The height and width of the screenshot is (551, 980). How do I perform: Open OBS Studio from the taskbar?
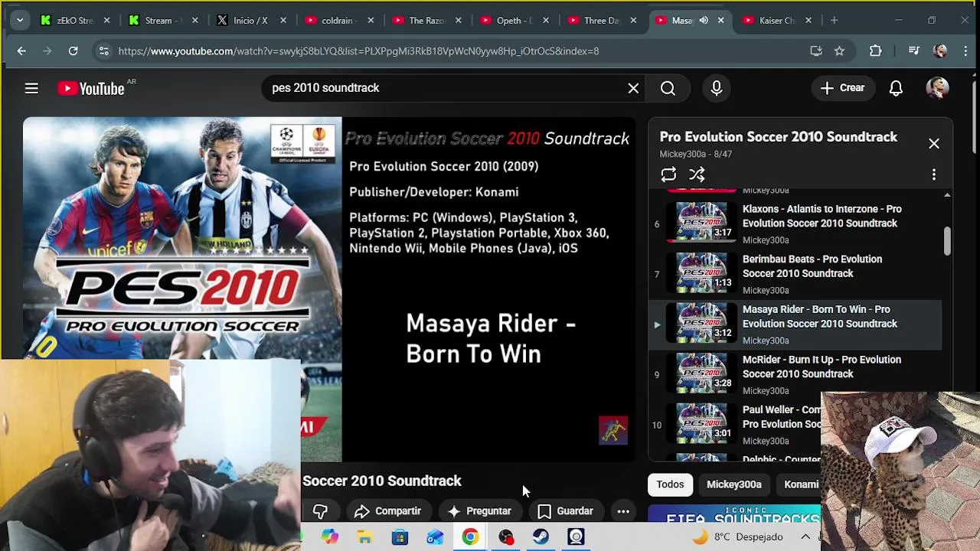505,537
